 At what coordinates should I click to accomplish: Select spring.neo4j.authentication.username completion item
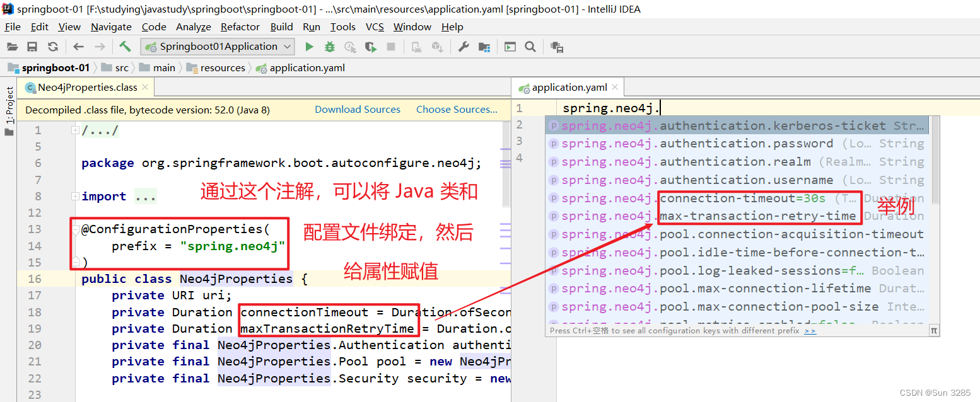(737, 180)
